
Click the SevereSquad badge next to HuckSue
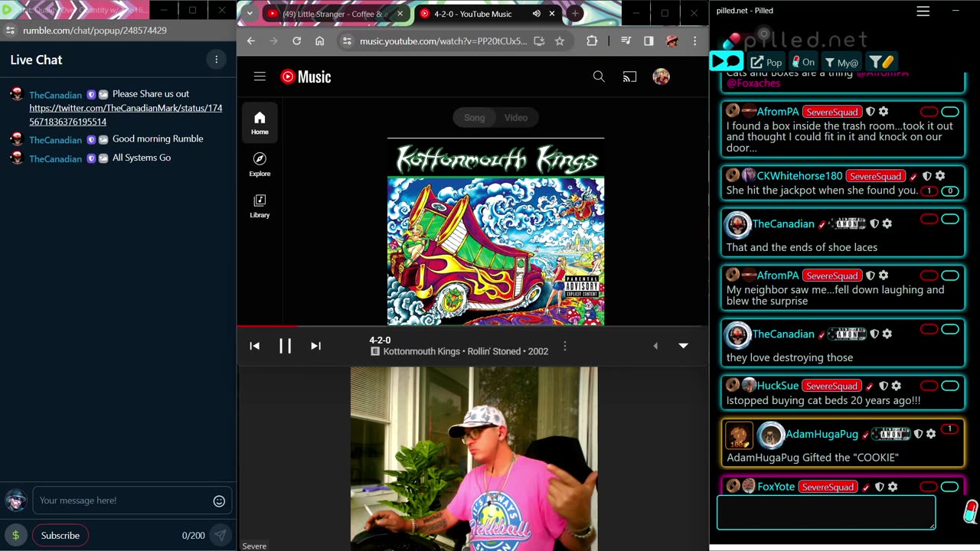pos(831,386)
